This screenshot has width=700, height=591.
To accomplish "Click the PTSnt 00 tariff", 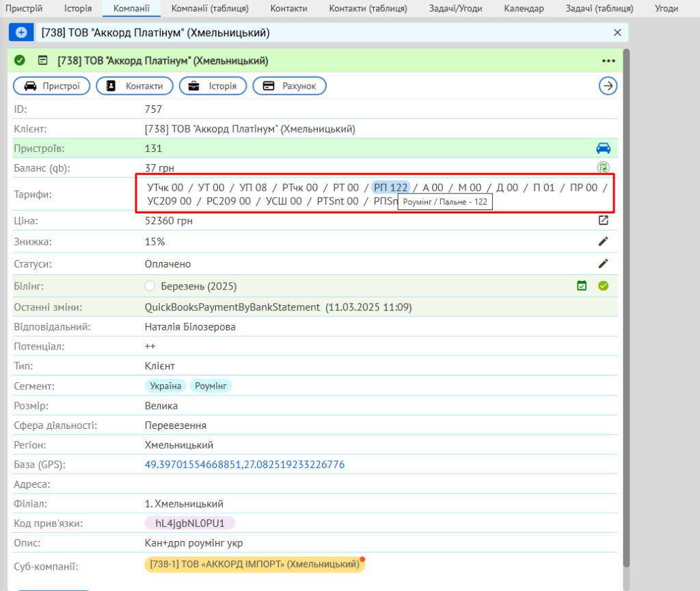I will tap(338, 201).
